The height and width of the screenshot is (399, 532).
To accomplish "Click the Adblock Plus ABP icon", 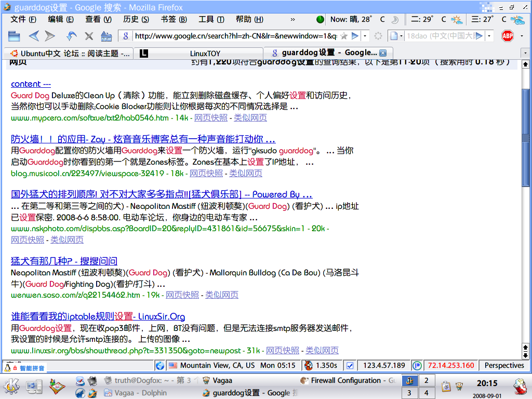I will 508,36.
